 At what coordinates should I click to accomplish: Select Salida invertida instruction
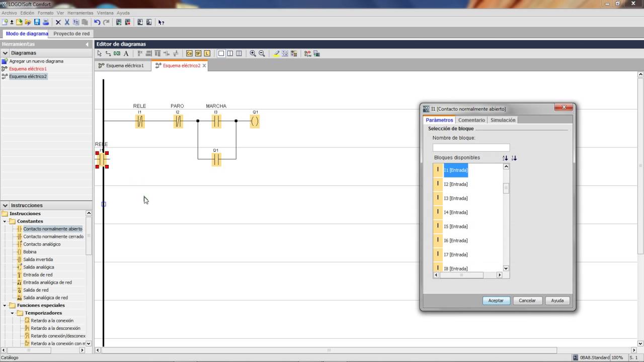point(38,259)
